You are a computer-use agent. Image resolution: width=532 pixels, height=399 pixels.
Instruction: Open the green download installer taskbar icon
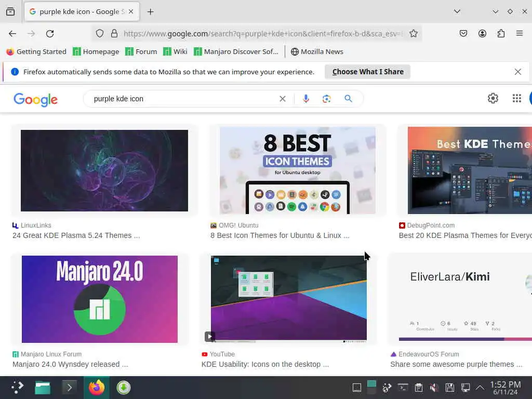click(124, 388)
